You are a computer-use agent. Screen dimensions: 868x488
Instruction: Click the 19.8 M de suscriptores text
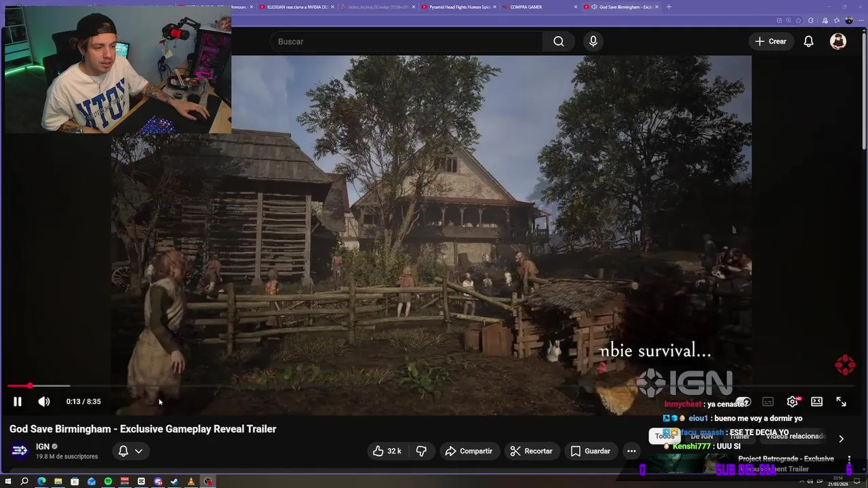[x=67, y=457]
